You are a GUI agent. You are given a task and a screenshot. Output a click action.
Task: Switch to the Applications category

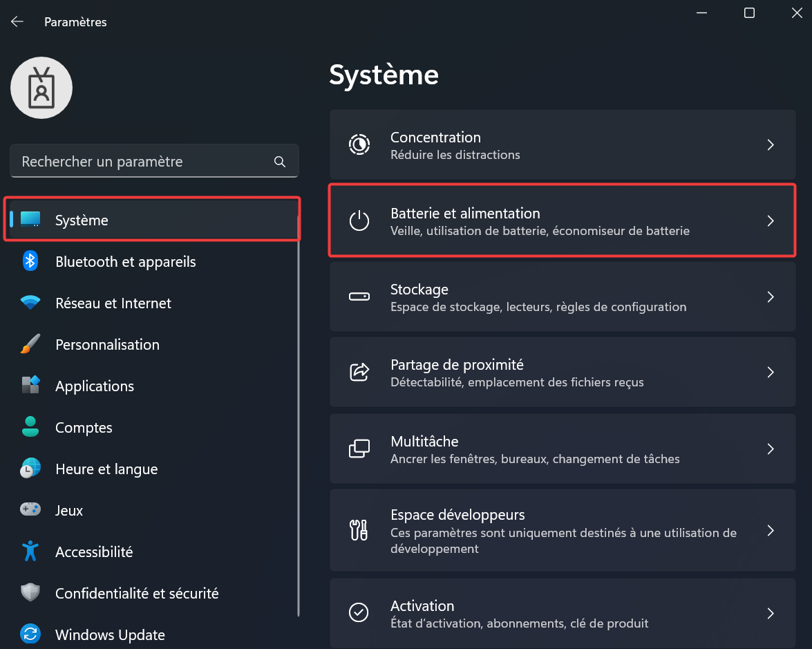pos(94,386)
